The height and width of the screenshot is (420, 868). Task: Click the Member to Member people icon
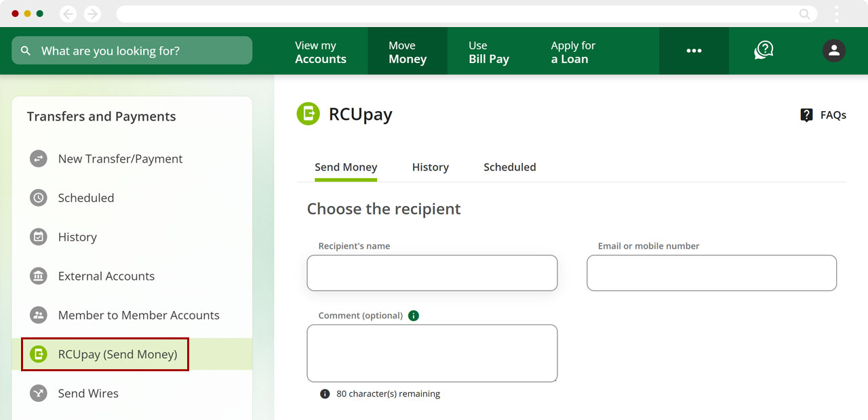coord(39,315)
